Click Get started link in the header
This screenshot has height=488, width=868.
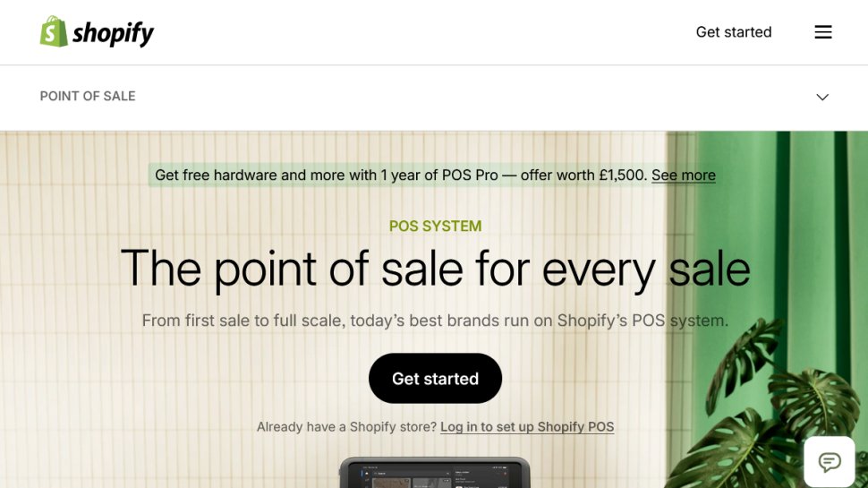(x=734, y=32)
